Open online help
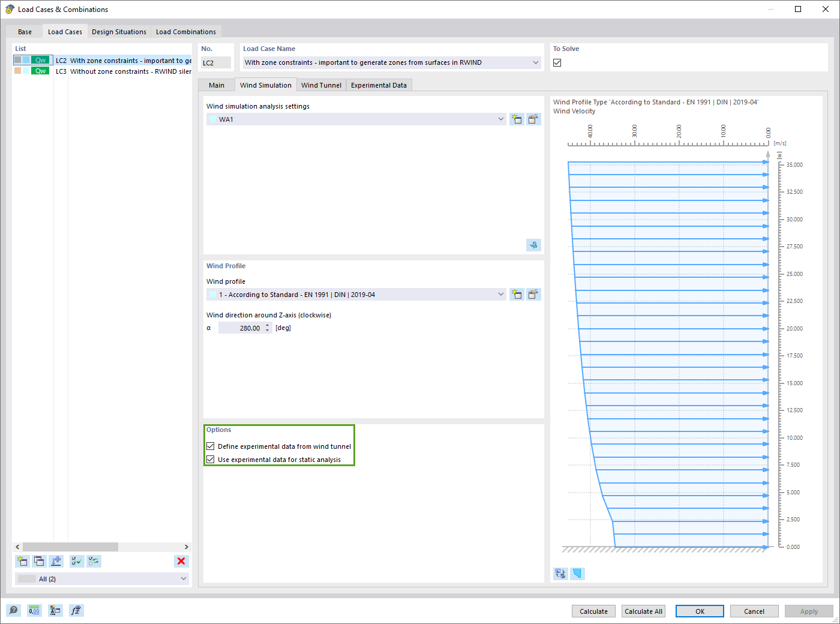 [13, 610]
